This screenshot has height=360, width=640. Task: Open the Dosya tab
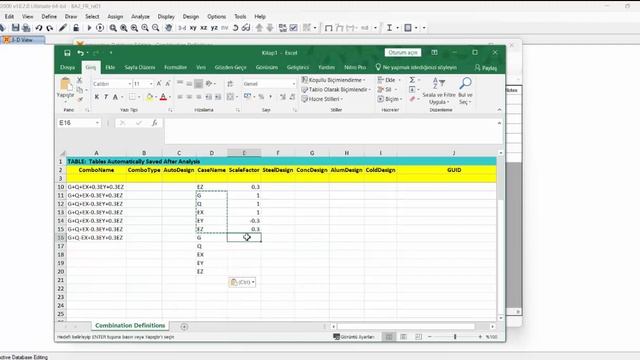[68, 67]
